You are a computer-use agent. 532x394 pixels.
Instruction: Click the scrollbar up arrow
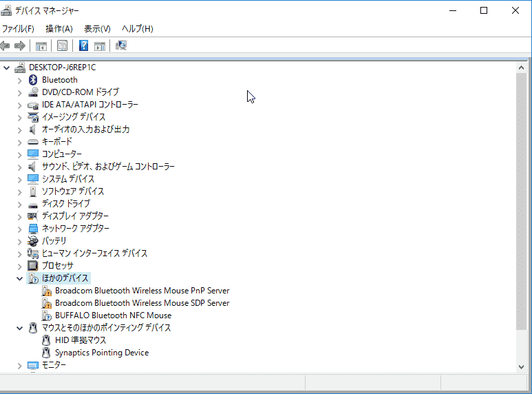521,68
